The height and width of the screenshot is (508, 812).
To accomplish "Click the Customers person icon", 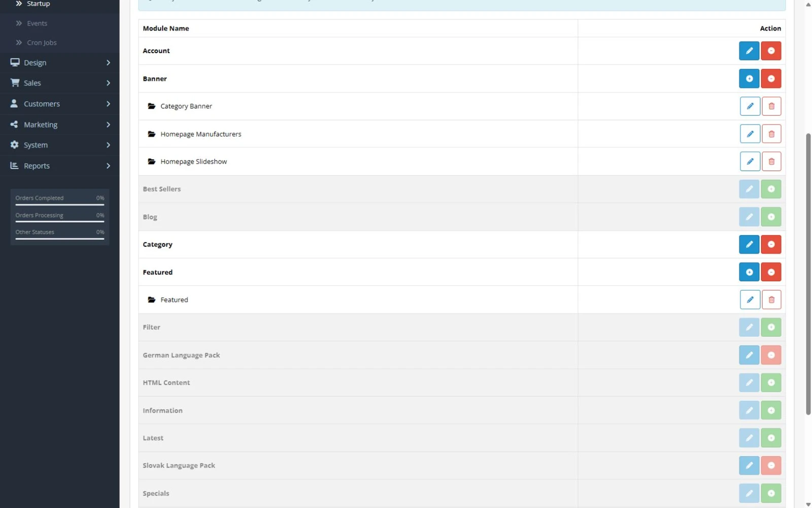I will point(14,104).
